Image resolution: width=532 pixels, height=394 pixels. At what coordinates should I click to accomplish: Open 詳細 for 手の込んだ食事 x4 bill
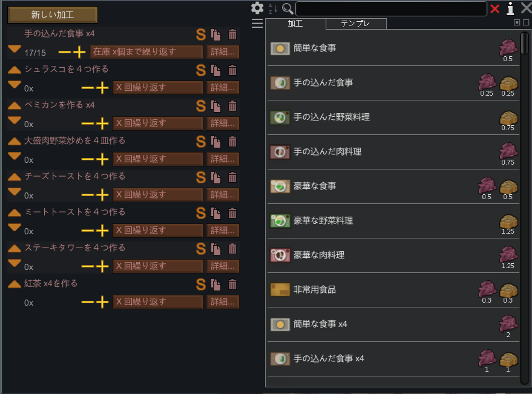223,52
